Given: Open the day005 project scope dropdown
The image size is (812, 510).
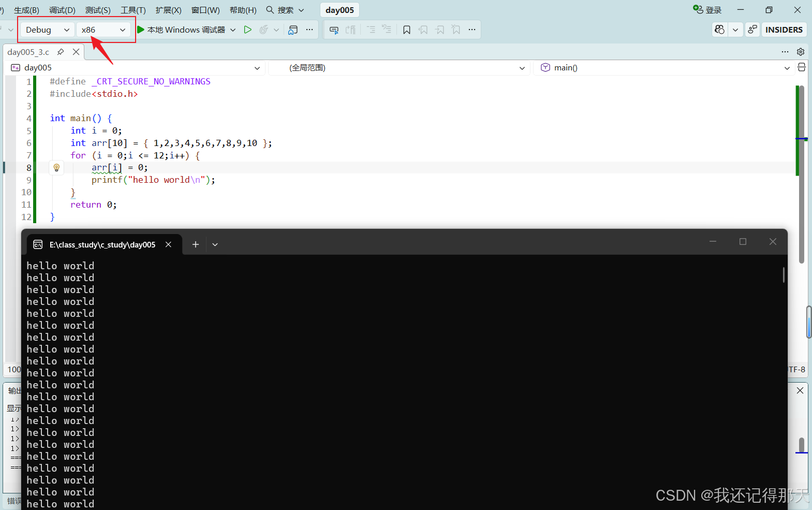Looking at the screenshot, I should coord(136,68).
